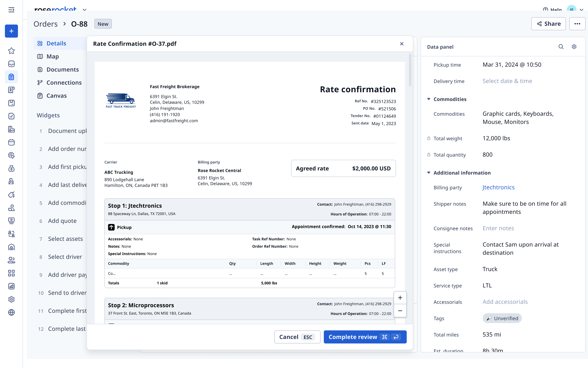This screenshot has height=368, width=588.
Task: Click the Total weight 12,000 lbs value
Action: coord(496,138)
